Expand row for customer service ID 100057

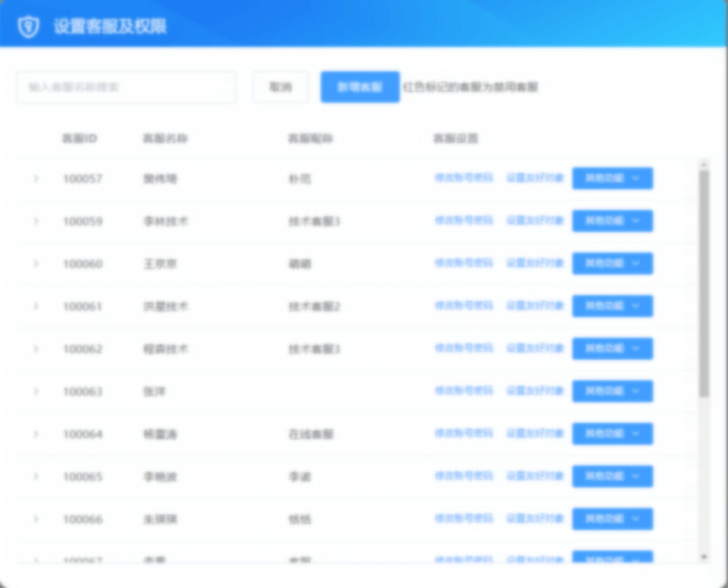(x=36, y=178)
